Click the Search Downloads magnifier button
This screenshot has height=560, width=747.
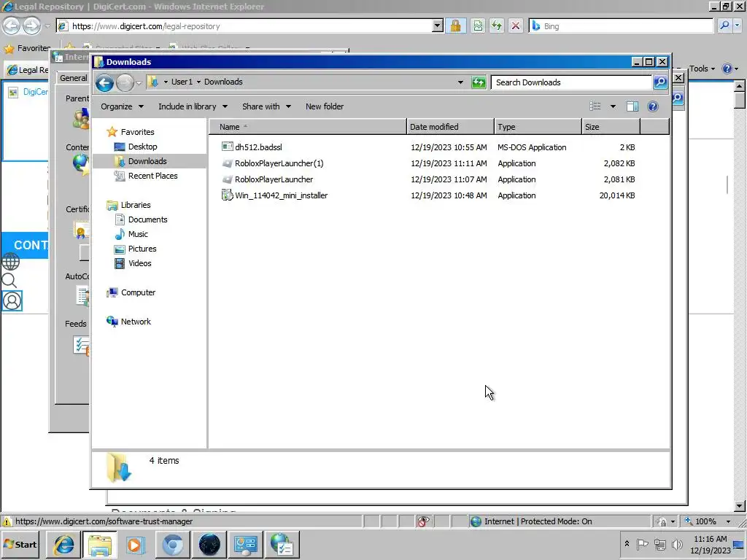[660, 82]
